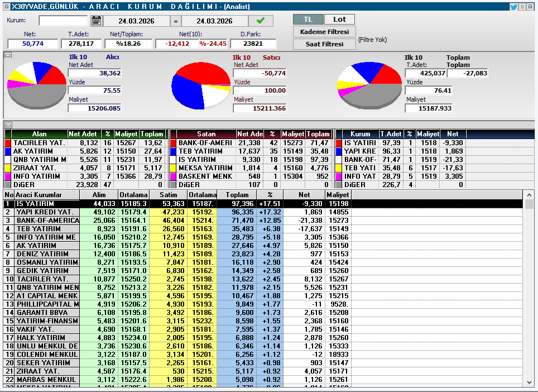Switch display unit to TL
The image size is (538, 392).
pyautogui.click(x=308, y=19)
